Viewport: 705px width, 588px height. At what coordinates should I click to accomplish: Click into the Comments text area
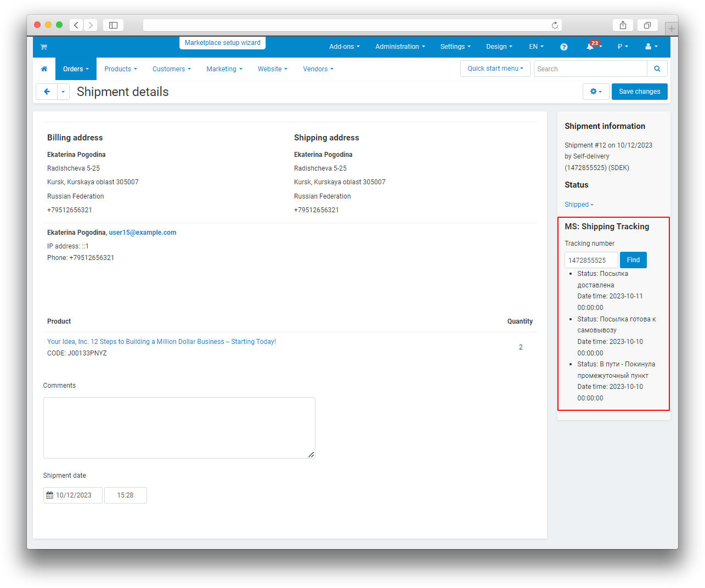coord(179,427)
